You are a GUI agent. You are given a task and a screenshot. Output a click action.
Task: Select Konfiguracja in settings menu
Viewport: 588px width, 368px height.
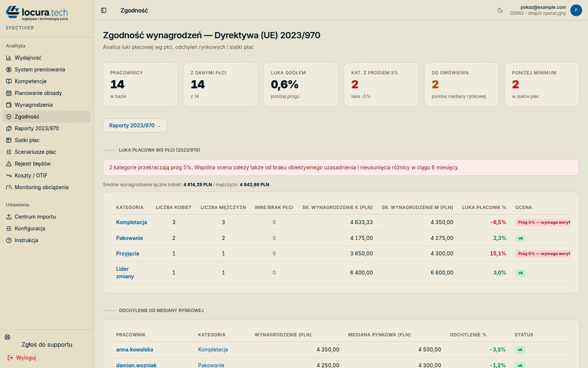point(47,229)
